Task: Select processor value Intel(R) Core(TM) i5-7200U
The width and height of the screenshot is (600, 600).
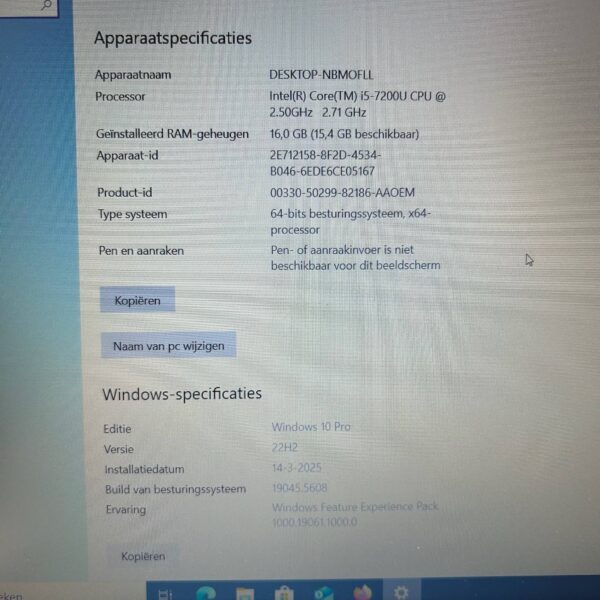Action: [x=337, y=96]
